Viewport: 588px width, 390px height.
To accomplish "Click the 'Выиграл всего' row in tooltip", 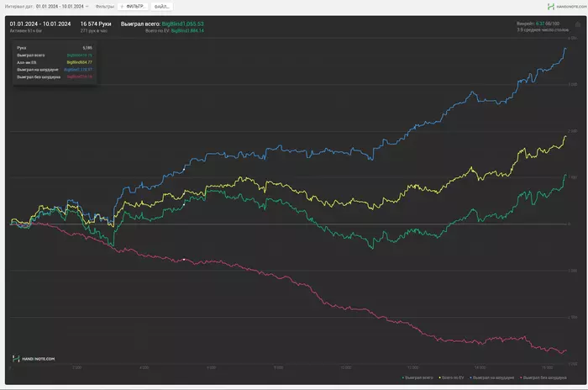I will pos(55,55).
